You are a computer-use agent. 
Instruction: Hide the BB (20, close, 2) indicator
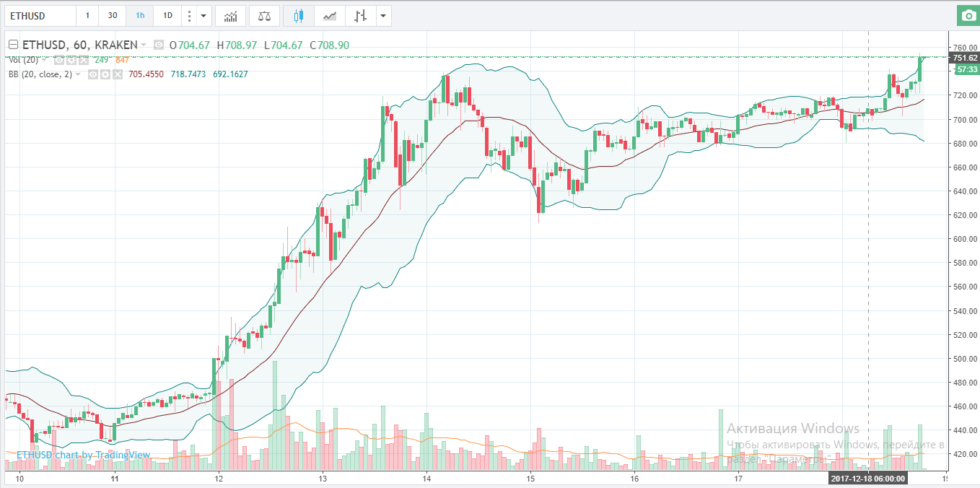point(93,74)
